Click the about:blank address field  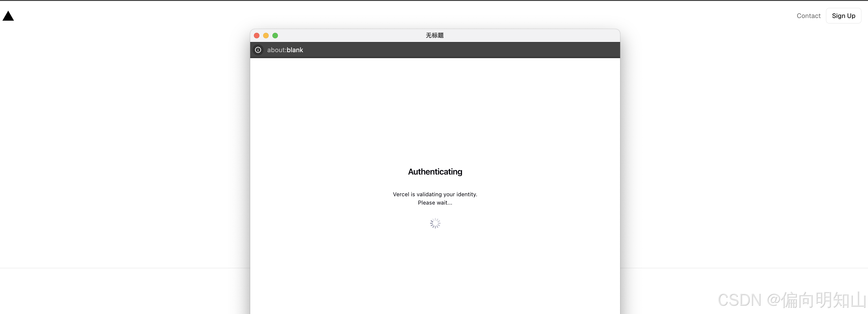[x=435, y=50]
